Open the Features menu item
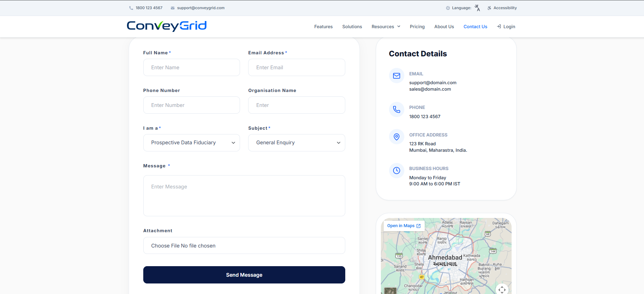This screenshot has height=294, width=644. click(x=324, y=26)
